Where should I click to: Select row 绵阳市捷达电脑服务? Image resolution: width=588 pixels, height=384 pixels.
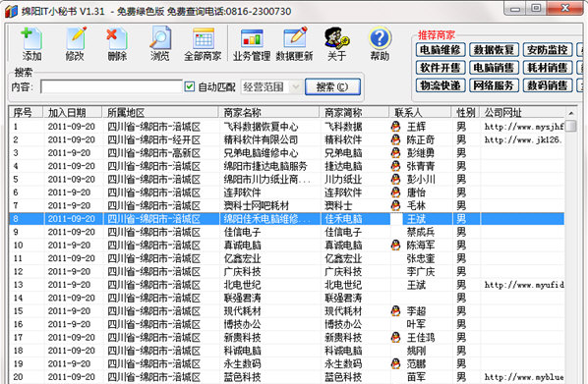point(286,166)
